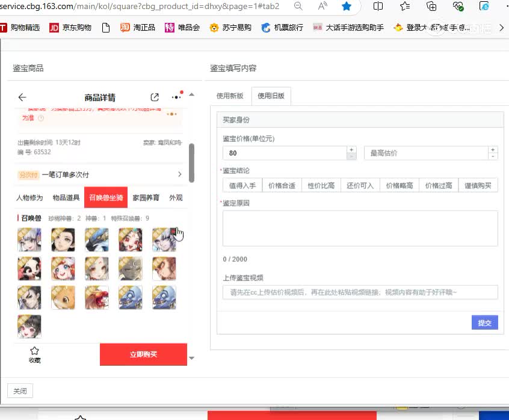Select the 价格过高 conclusion option
The width and height of the screenshot is (509, 420).
439,185
